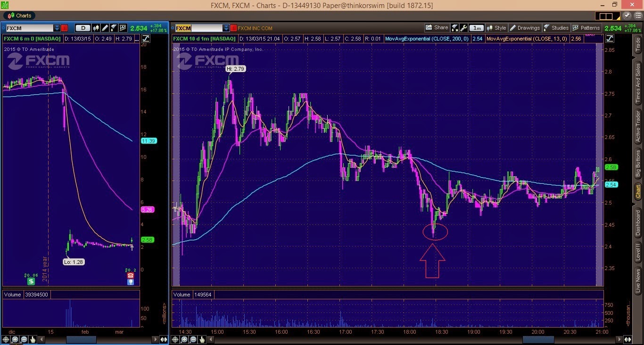Open the Style menu
644x345 pixels.
(496, 28)
